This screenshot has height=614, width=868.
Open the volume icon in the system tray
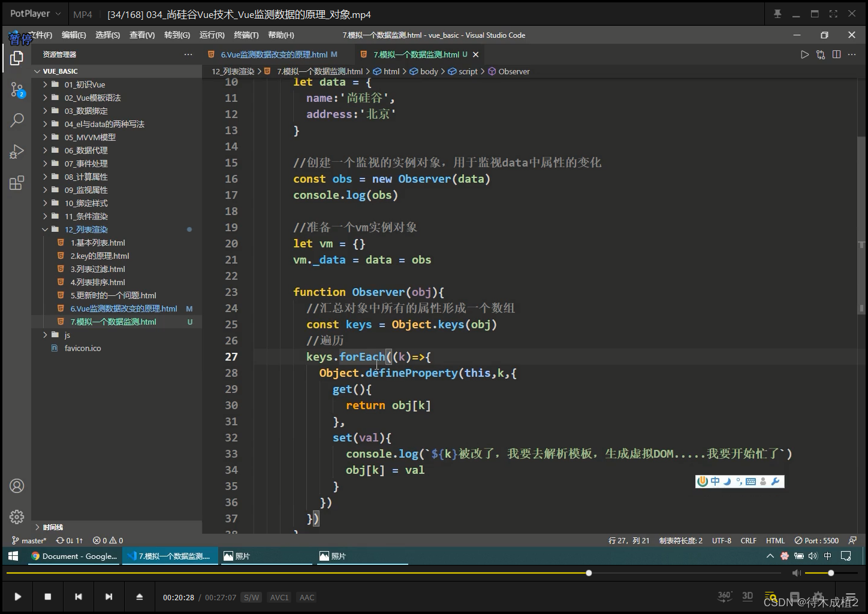[x=813, y=556]
